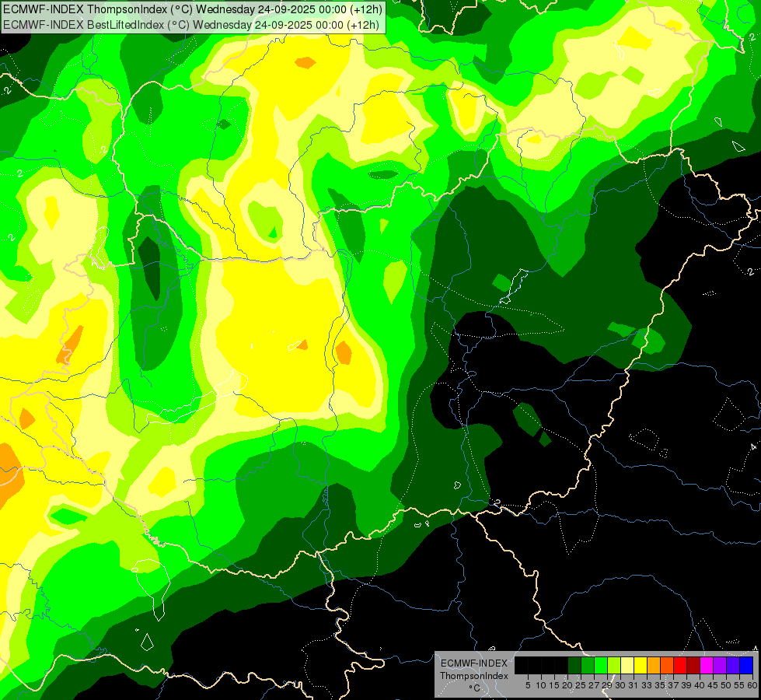Screen dimensions: 761x700
Task: Click the lime 29–30 legend swatch
Action: pyautogui.click(x=614, y=665)
